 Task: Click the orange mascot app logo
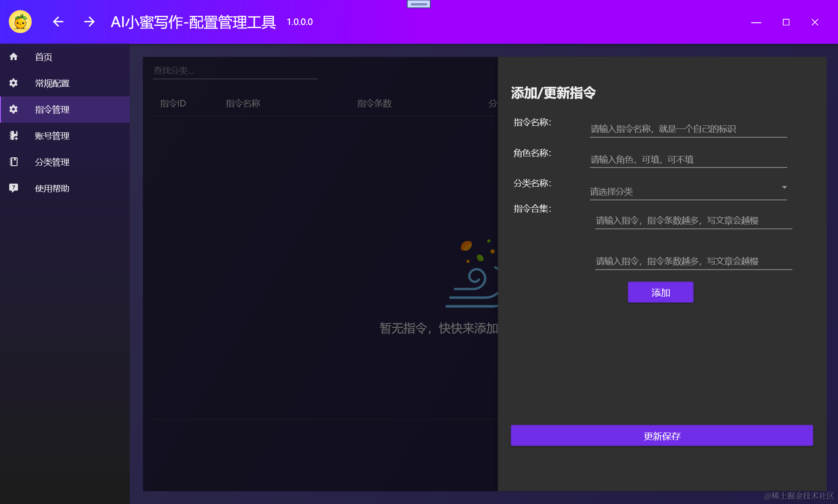(20, 21)
